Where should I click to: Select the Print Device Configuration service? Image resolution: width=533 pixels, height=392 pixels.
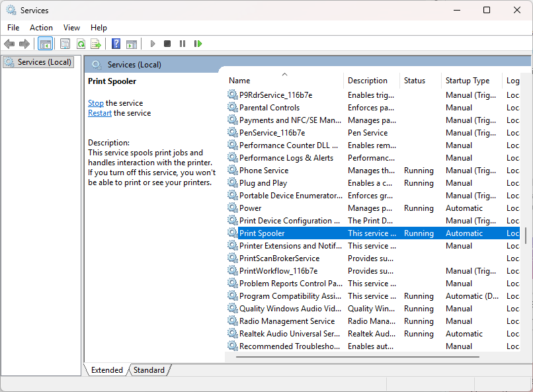(x=372, y=220)
